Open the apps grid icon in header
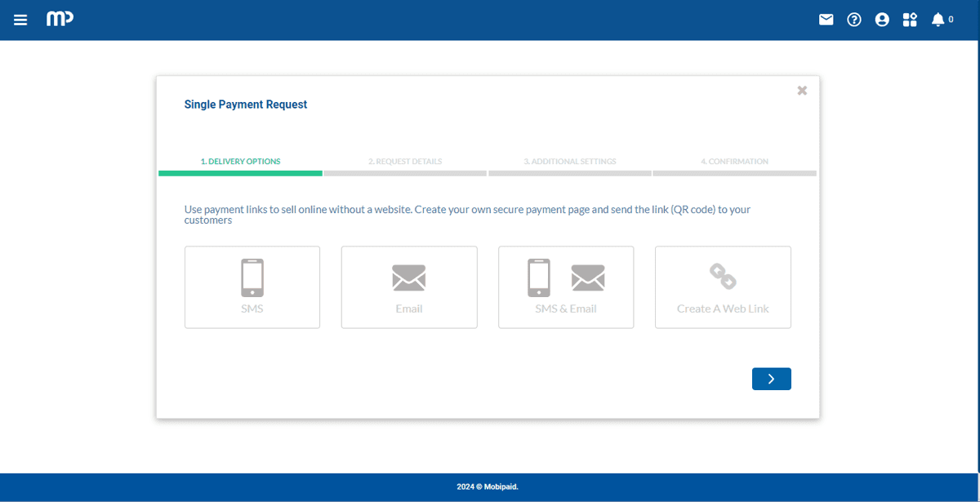 [x=910, y=20]
